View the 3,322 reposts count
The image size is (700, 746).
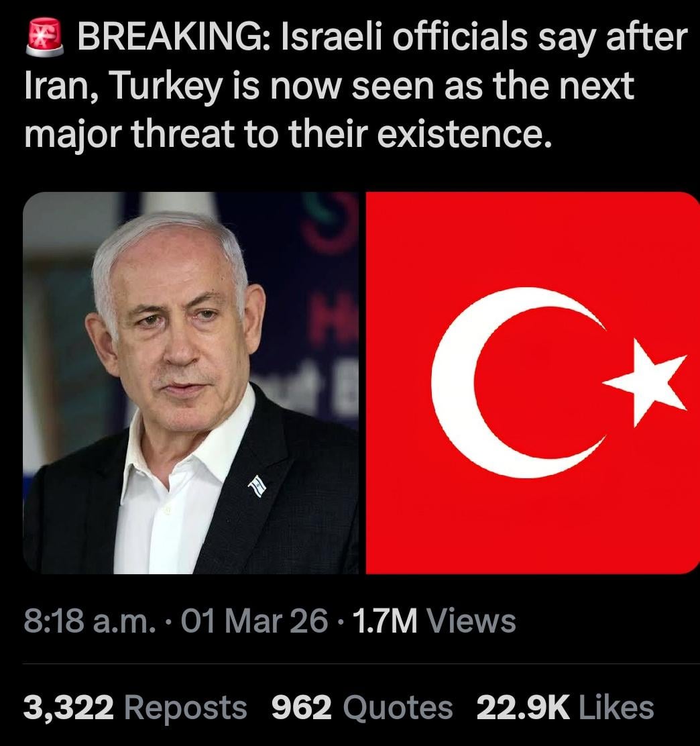tap(68, 708)
